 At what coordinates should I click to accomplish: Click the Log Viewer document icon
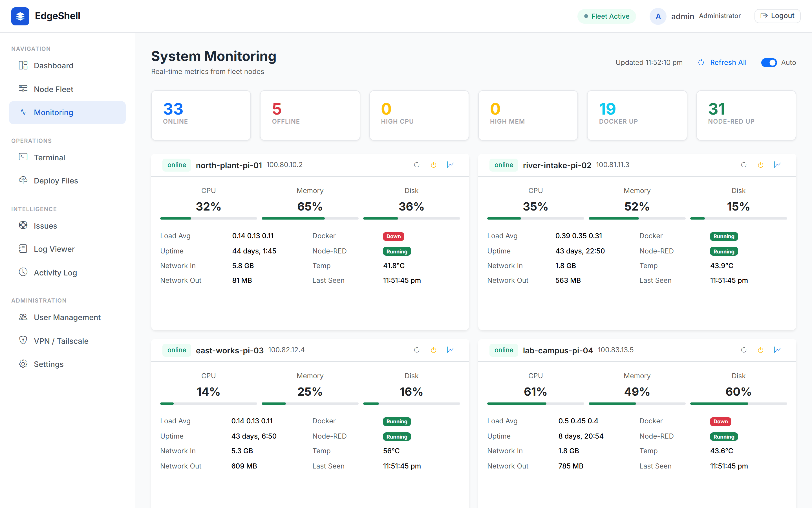(23, 248)
